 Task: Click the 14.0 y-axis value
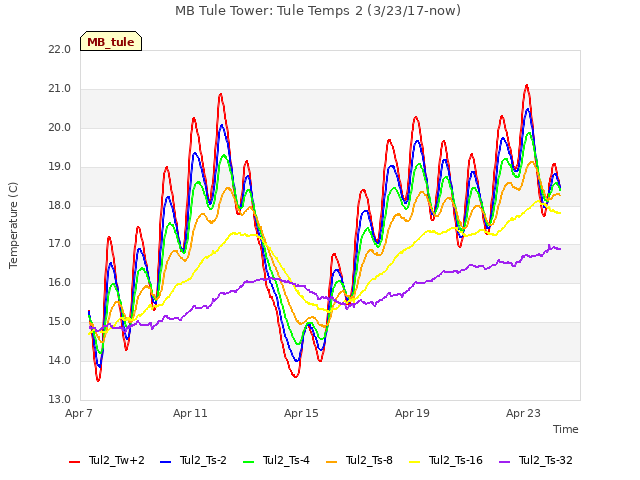pos(60,361)
